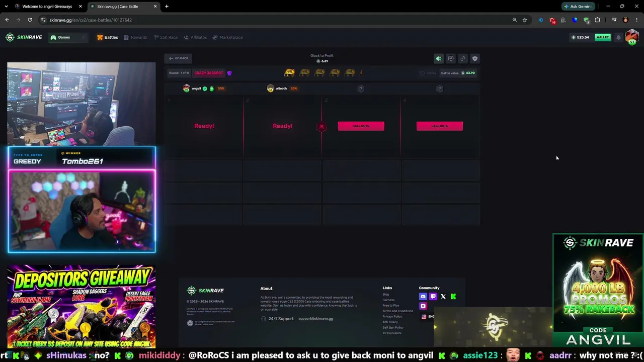Open the language selector dropdown
This screenshot has width=644, height=362.
[x=427, y=317]
